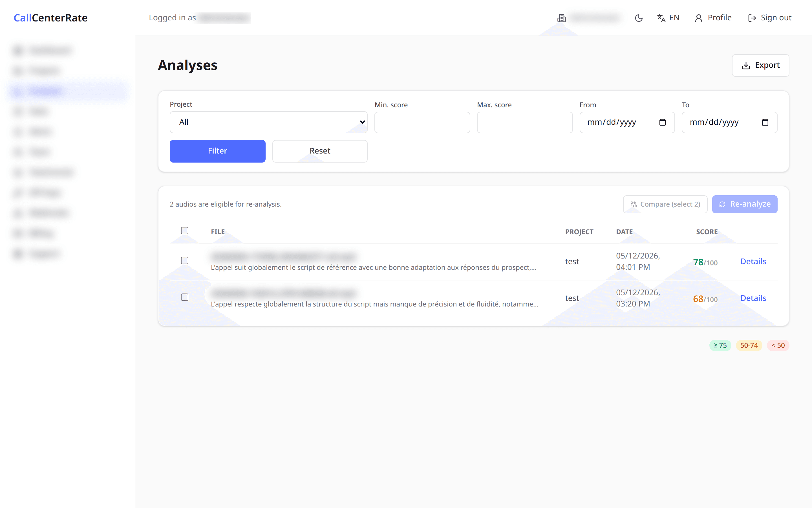This screenshot has height=508, width=812.
Task: Click date 05/12/2026, 03:20 PM
Action: [638, 298]
